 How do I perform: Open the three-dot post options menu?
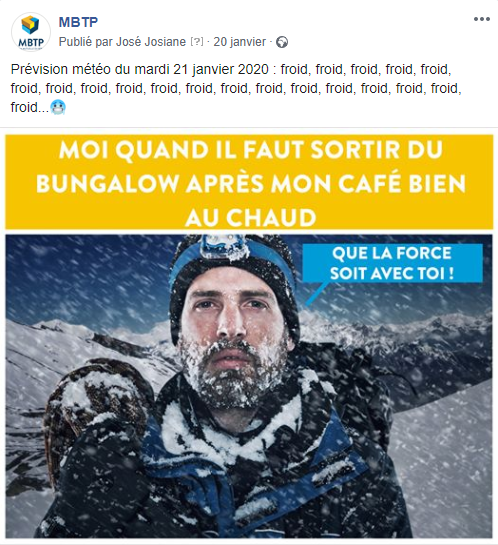pyautogui.click(x=482, y=19)
